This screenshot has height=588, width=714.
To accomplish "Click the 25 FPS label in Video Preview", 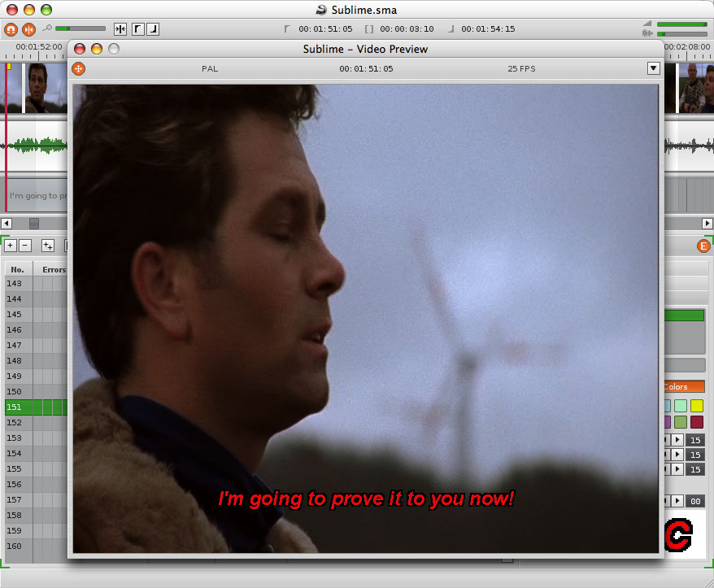I will click(x=521, y=69).
